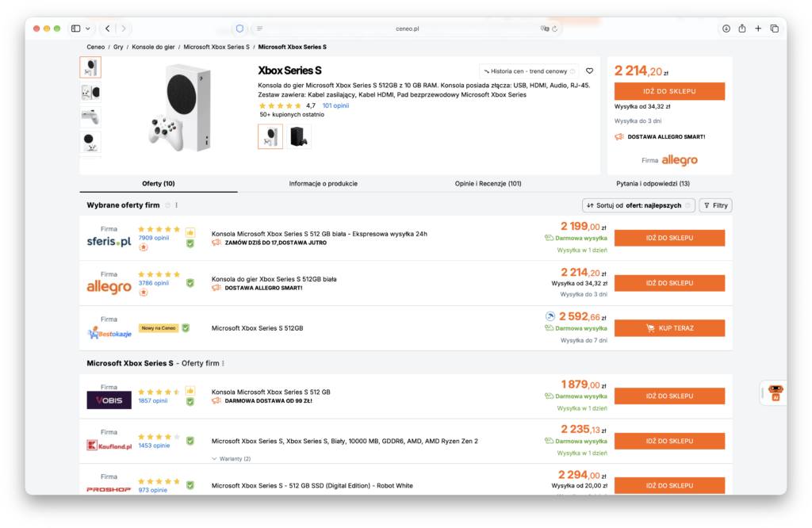The width and height of the screenshot is (812, 528).
Task: Open sidebar options dropdown arrow
Action: click(88, 29)
